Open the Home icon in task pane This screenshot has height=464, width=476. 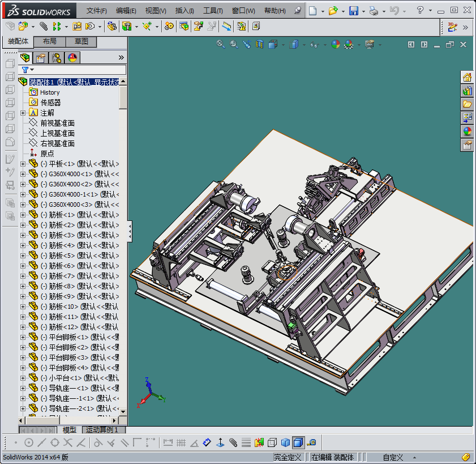click(x=467, y=77)
